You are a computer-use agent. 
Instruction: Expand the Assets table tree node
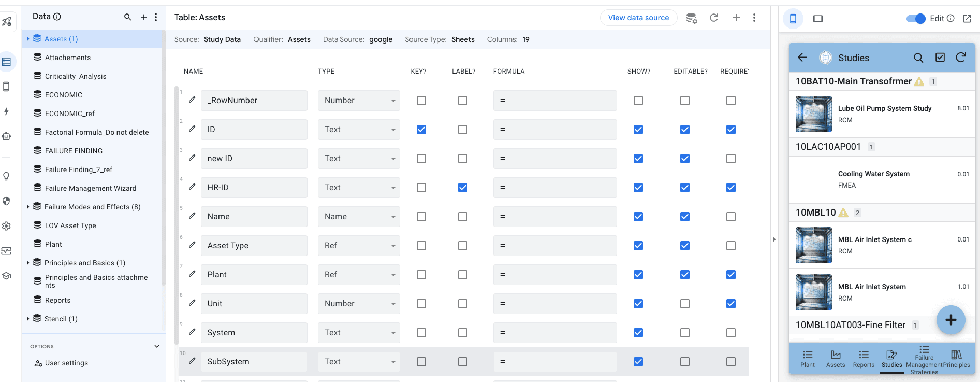coord(28,39)
